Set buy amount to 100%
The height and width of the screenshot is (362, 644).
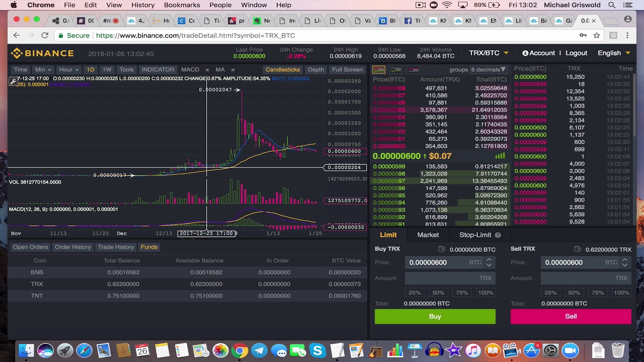(486, 293)
